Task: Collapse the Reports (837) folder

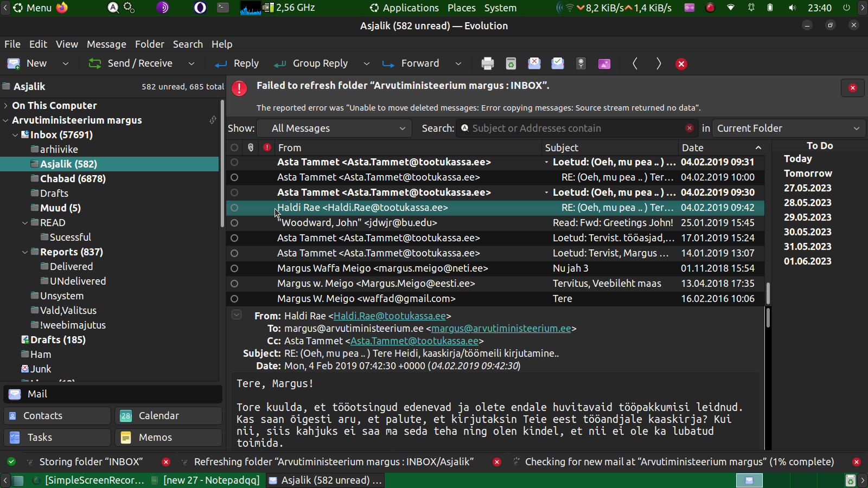Action: [25, 252]
